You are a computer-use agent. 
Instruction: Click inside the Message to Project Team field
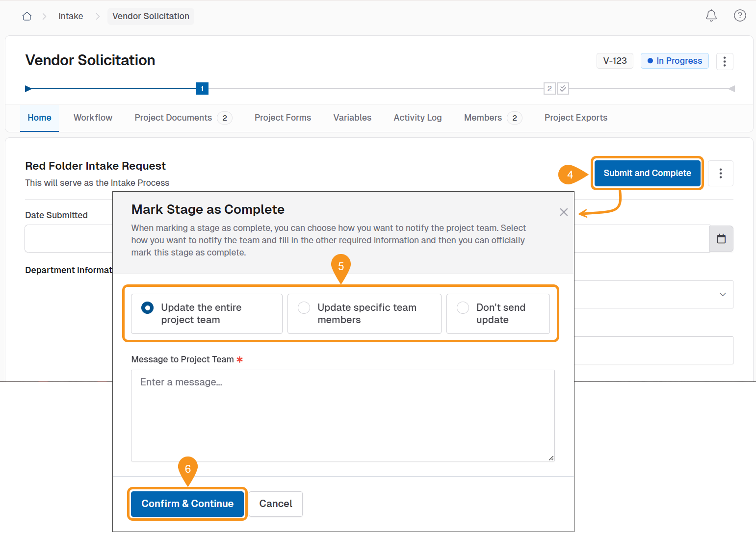click(x=342, y=414)
